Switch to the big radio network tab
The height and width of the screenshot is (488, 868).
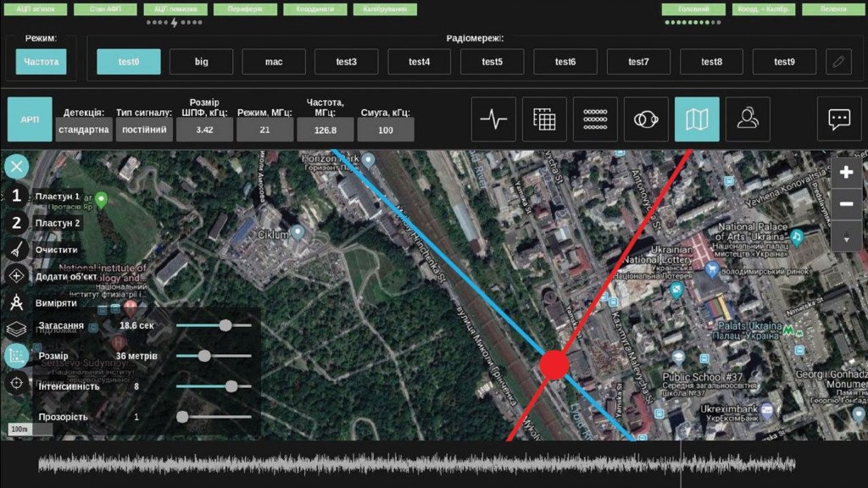tap(201, 62)
